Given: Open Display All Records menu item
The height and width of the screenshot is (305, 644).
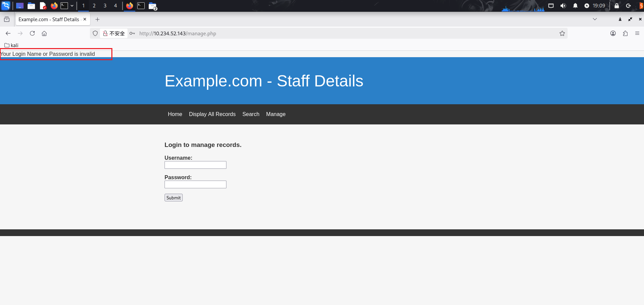Looking at the screenshot, I should pos(212,114).
